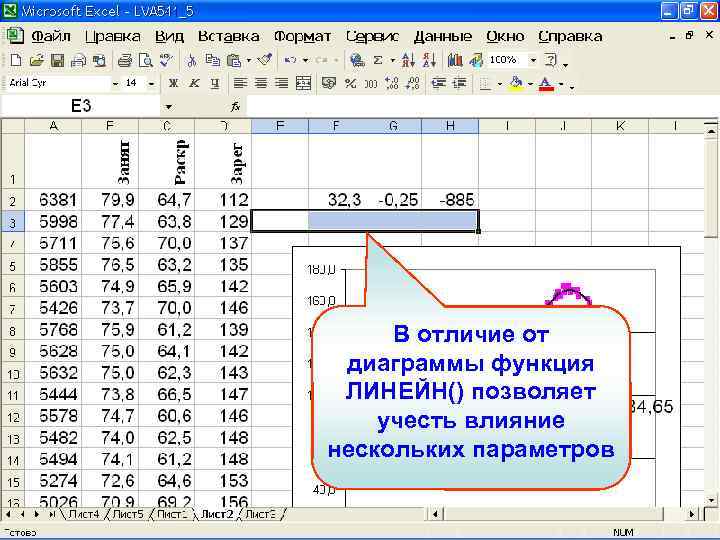Align the cell text right
The height and width of the screenshot is (540, 720).
(281, 83)
